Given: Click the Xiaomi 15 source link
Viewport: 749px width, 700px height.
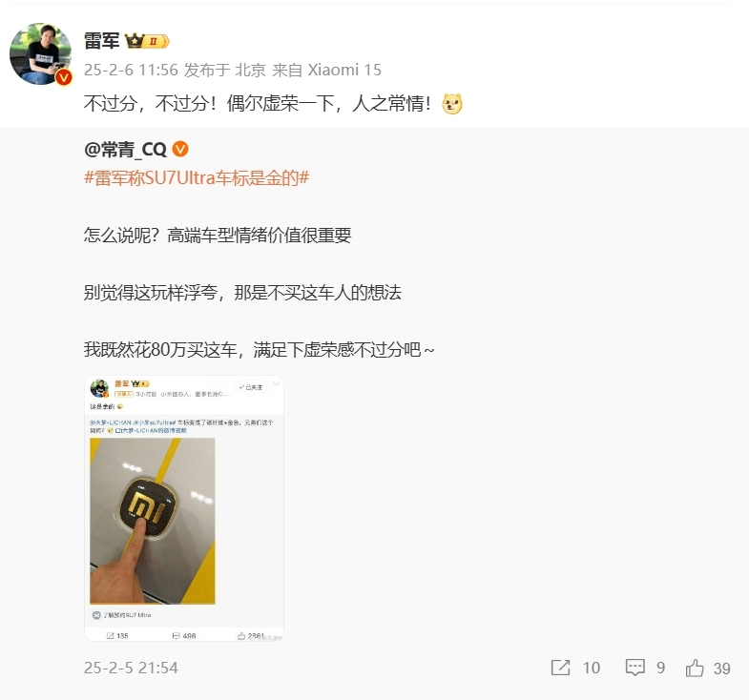Looking at the screenshot, I should 344,70.
